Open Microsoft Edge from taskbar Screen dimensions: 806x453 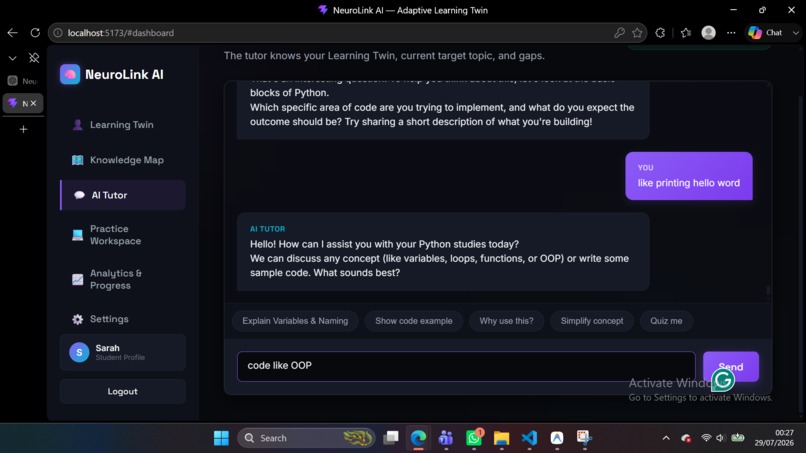[418, 438]
